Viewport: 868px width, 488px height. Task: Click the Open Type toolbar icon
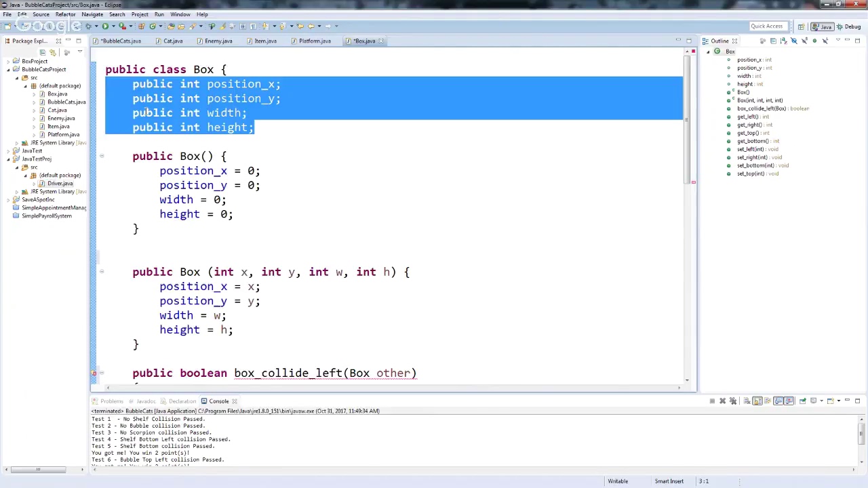pyautogui.click(x=171, y=26)
